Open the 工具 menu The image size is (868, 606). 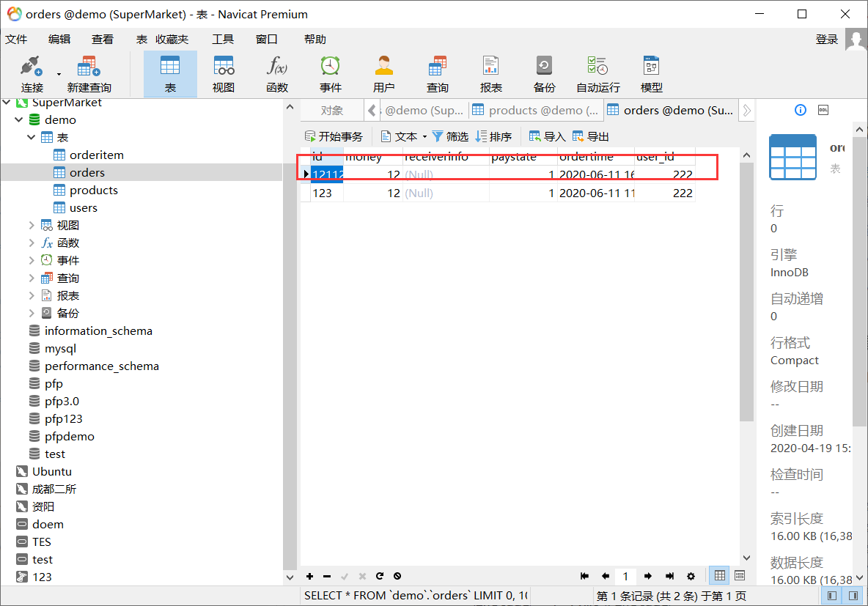pos(223,40)
